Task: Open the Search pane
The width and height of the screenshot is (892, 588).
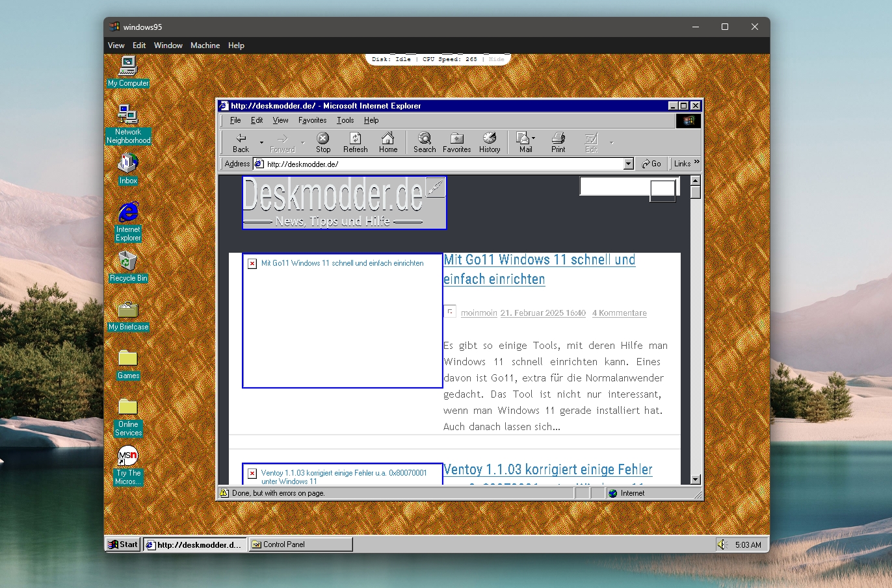Action: tap(425, 143)
